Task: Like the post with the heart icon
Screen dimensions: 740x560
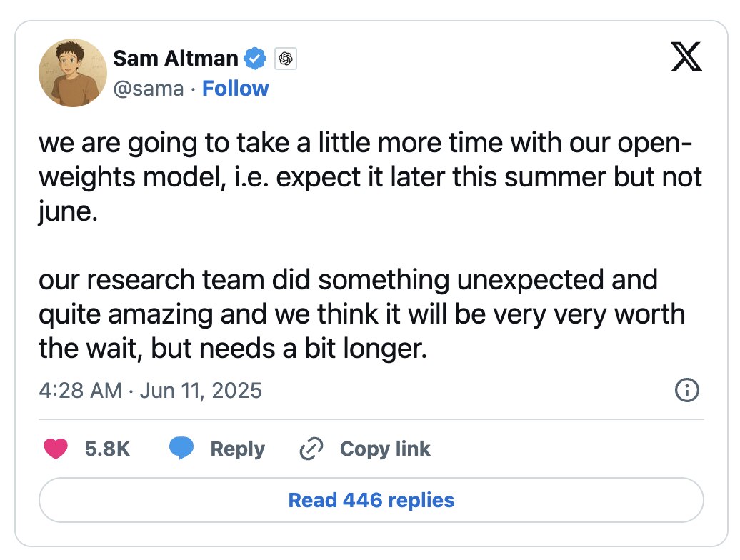Action: pyautogui.click(x=56, y=449)
